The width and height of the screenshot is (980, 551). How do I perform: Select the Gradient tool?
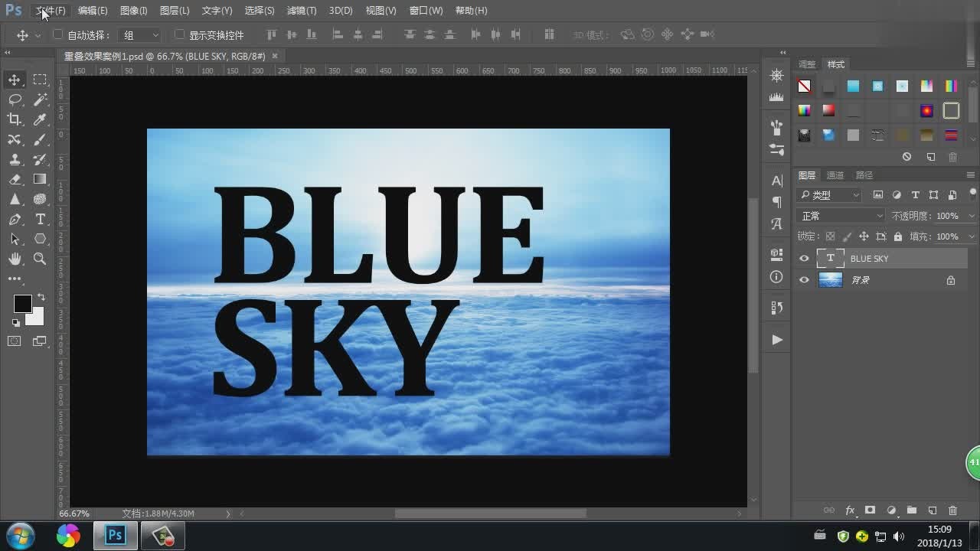coord(40,179)
